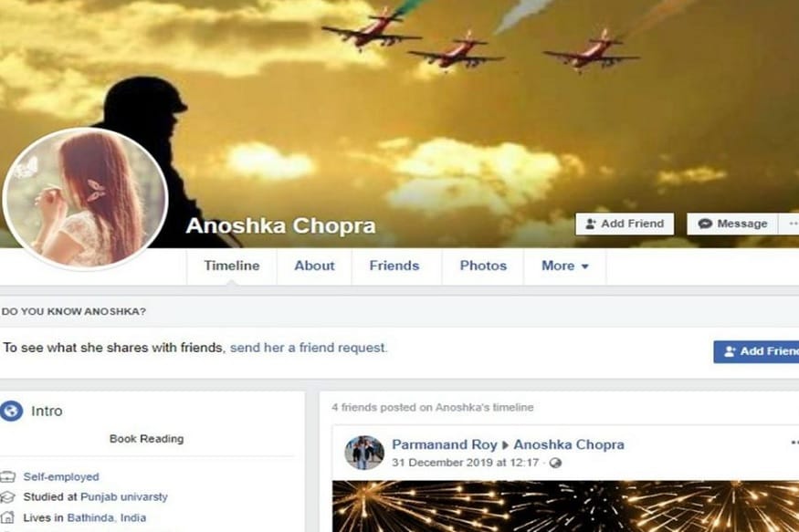The image size is (799, 532).
Task: Open the three-dot menu next to Message
Action: coord(789,224)
